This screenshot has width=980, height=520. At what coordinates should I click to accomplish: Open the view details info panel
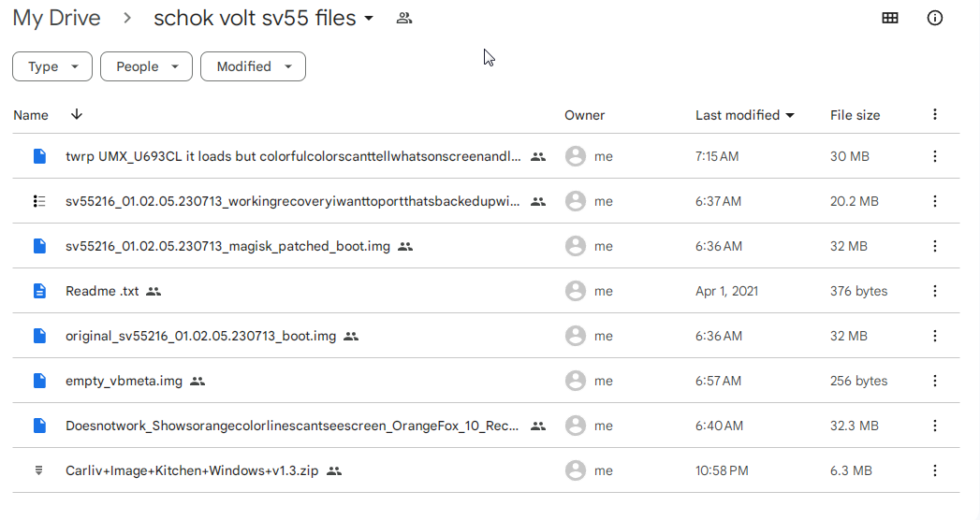click(934, 18)
